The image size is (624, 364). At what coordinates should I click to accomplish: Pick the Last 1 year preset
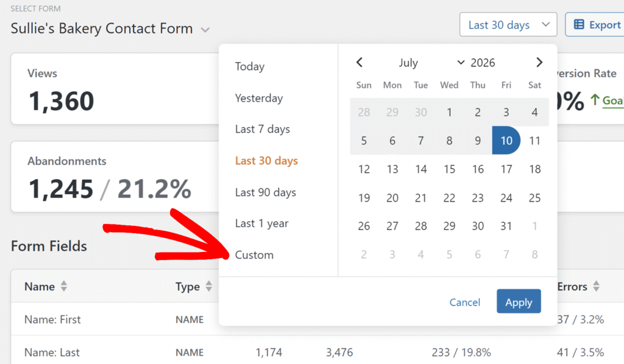(x=261, y=223)
